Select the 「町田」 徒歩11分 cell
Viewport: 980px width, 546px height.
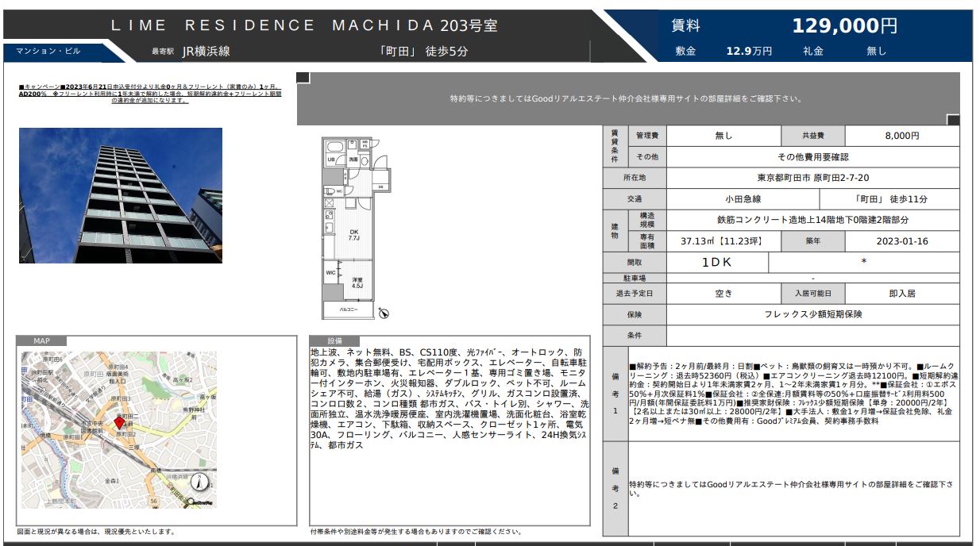(889, 199)
